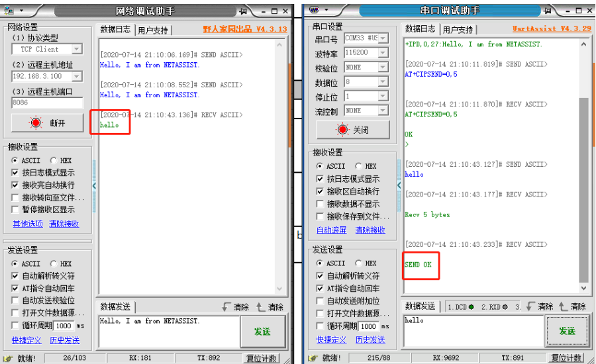Click 关闭 to close the serial port
The image size is (596, 364).
[x=353, y=130]
